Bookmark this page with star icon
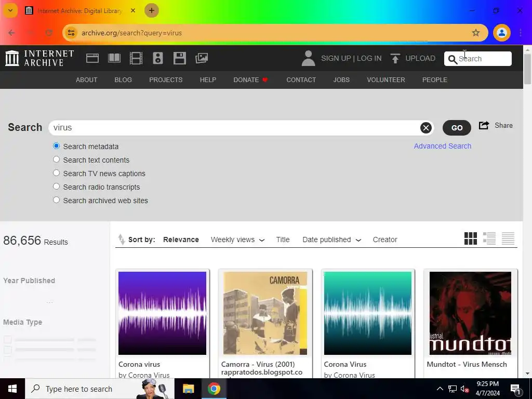 [476, 33]
